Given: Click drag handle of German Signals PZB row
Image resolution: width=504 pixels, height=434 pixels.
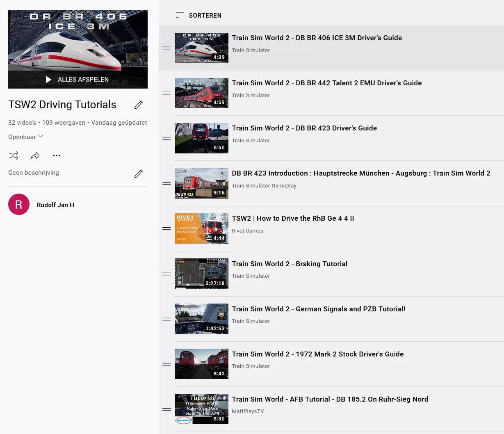Looking at the screenshot, I should coord(166,319).
